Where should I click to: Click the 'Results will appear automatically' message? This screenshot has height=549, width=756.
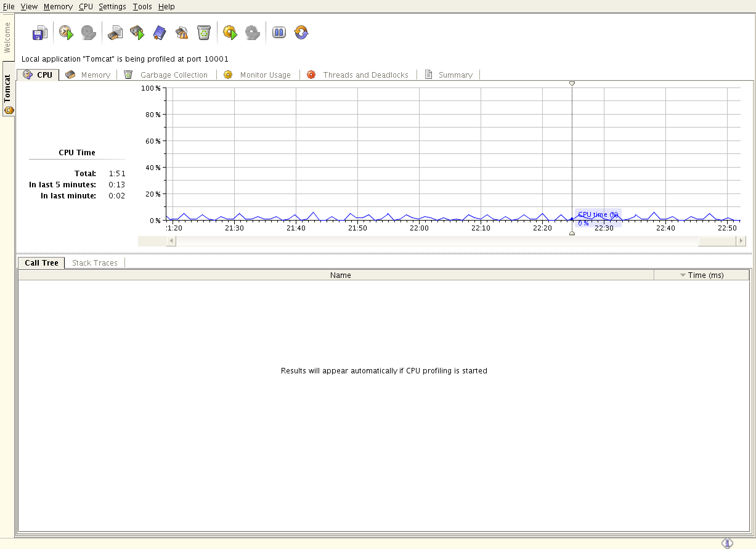[x=384, y=371]
